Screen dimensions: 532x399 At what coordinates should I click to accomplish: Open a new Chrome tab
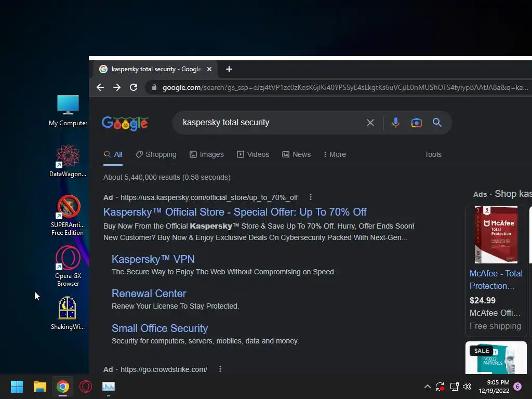(229, 69)
